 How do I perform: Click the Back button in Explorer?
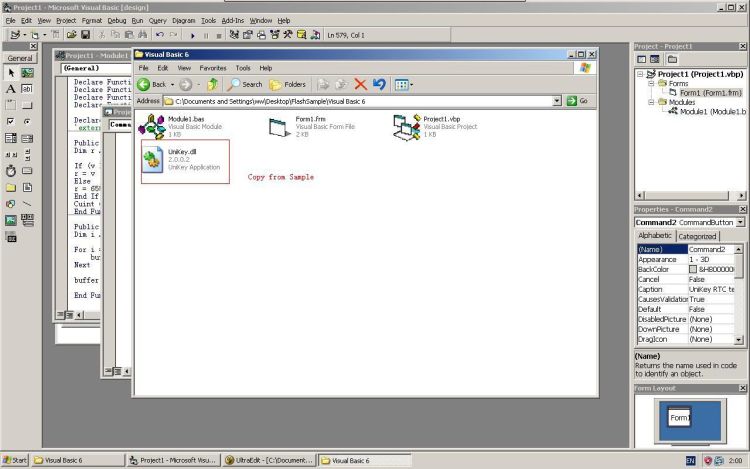pyautogui.click(x=152, y=85)
